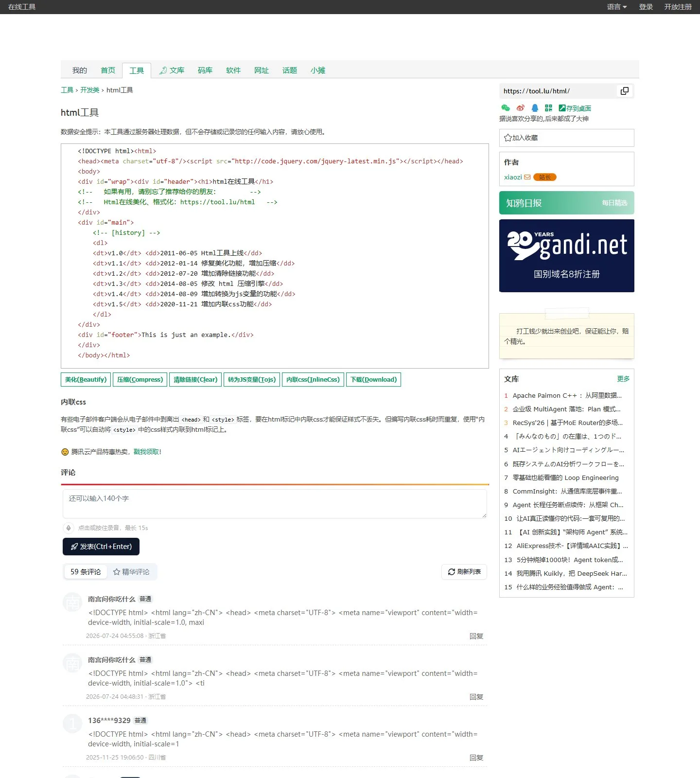Screen dimensions: 700x778
Task: Open author xiaozi profile link
Action: 513,177
